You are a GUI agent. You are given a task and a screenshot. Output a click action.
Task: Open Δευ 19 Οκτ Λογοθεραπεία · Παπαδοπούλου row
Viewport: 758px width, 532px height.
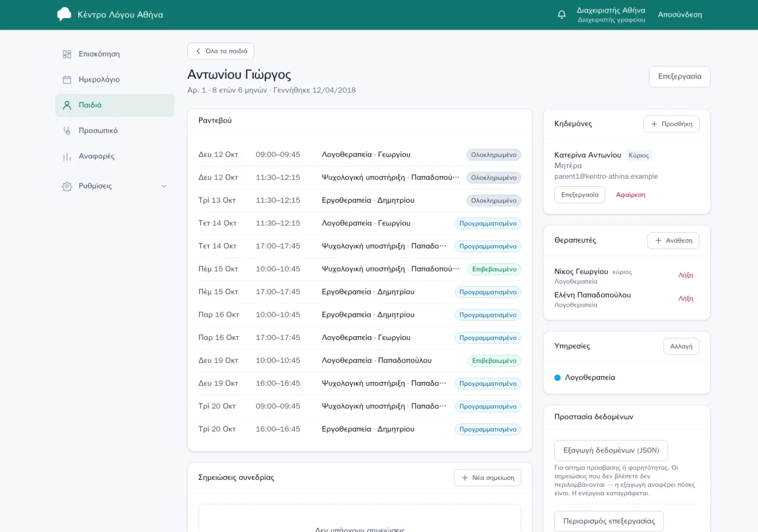point(360,361)
